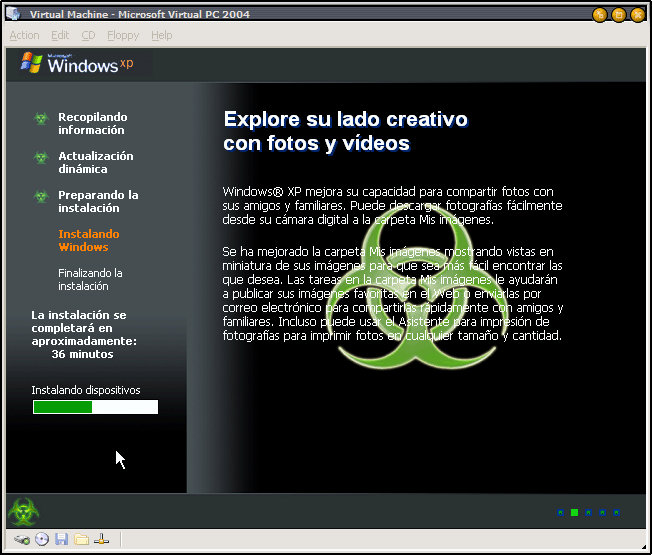Click the Finalizando la instalación step

click(90, 279)
